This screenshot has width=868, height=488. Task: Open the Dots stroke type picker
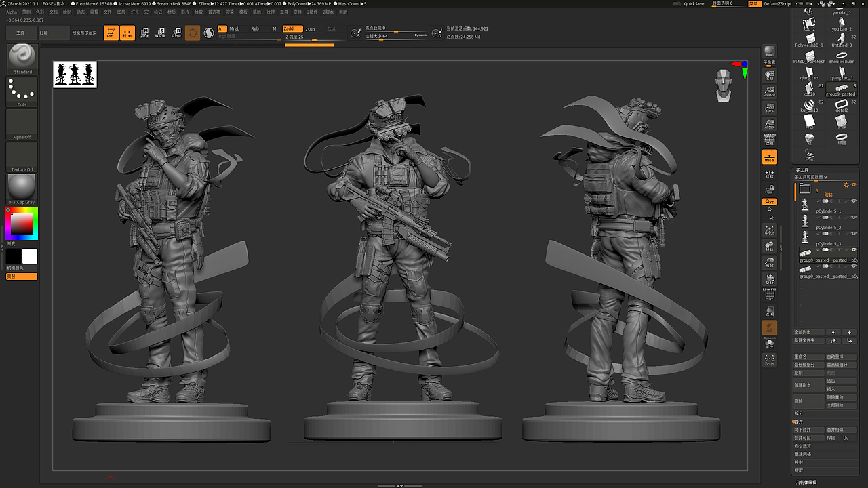(22, 91)
